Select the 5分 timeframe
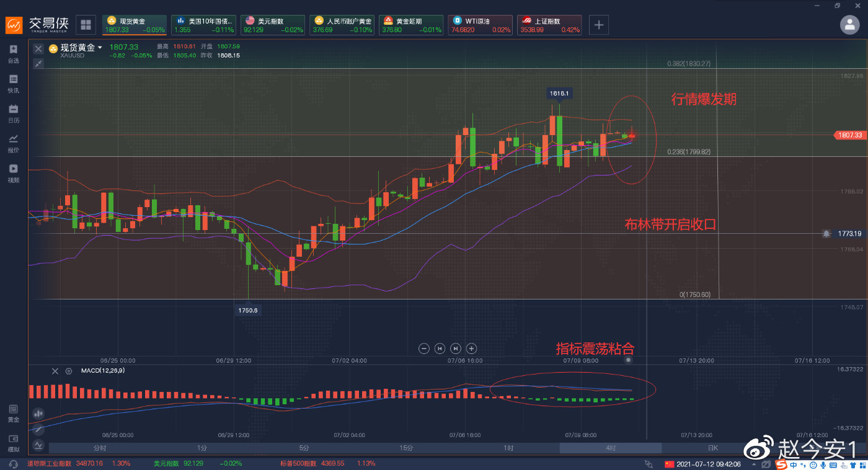The image size is (868, 470). (x=304, y=448)
